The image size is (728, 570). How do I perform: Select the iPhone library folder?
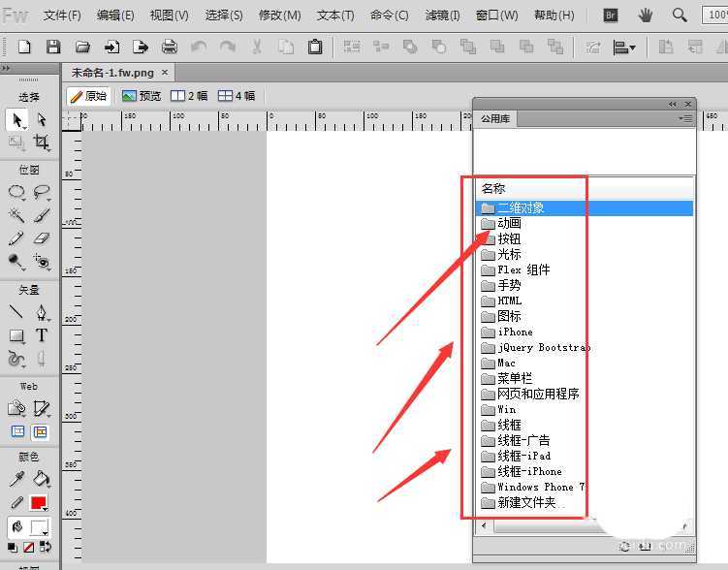515,332
